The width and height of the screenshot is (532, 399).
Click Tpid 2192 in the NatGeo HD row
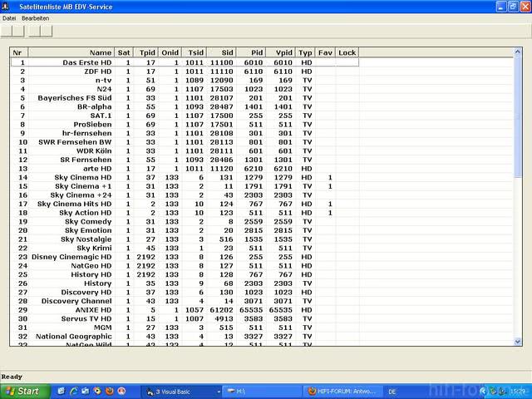click(x=146, y=266)
